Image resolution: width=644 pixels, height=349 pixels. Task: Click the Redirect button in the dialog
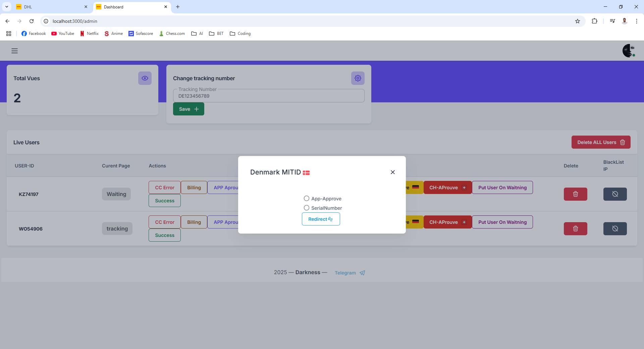click(x=321, y=219)
